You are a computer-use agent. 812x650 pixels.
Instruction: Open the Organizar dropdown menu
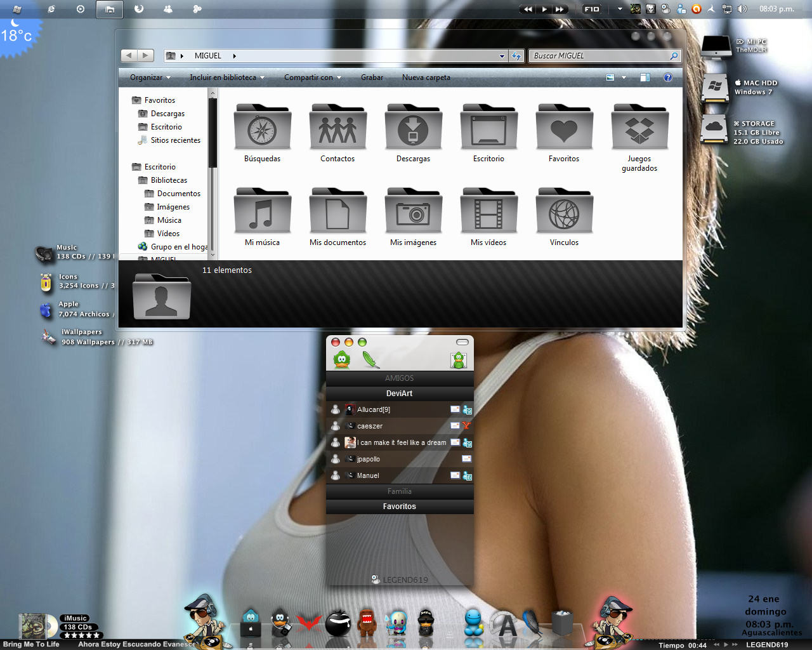click(150, 77)
